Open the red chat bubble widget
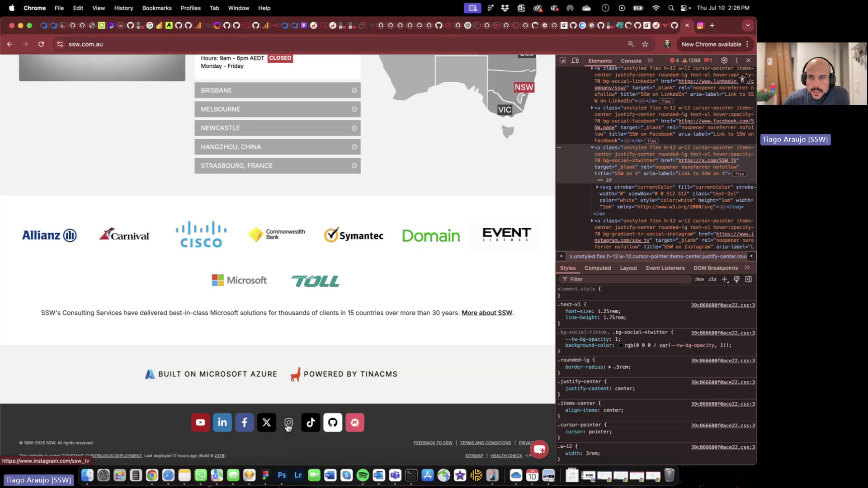This screenshot has width=868, height=488. coord(539,449)
